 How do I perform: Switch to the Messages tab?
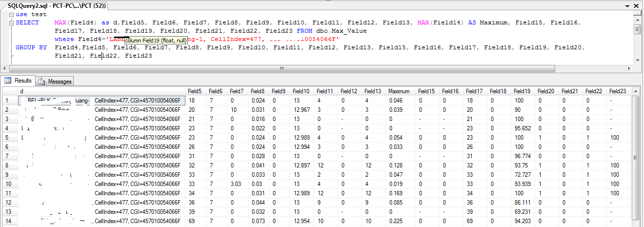coord(55,81)
